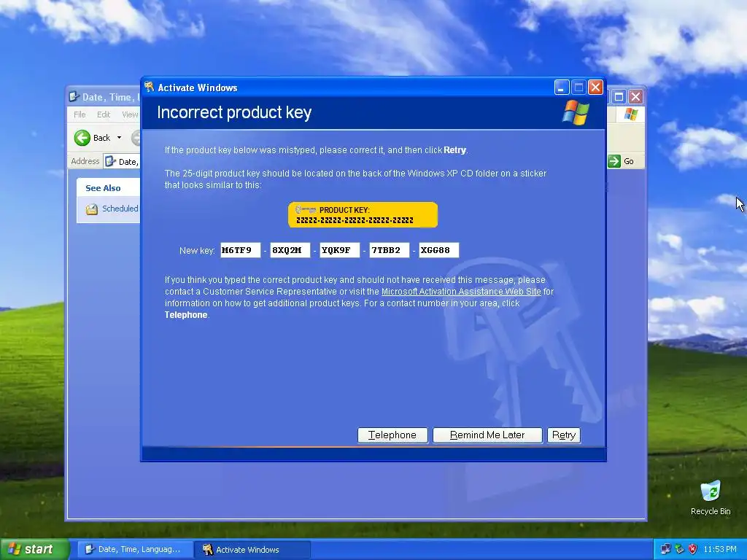This screenshot has width=747, height=560.
Task: Click the Activate Windows title bar key icon
Action: click(x=149, y=87)
